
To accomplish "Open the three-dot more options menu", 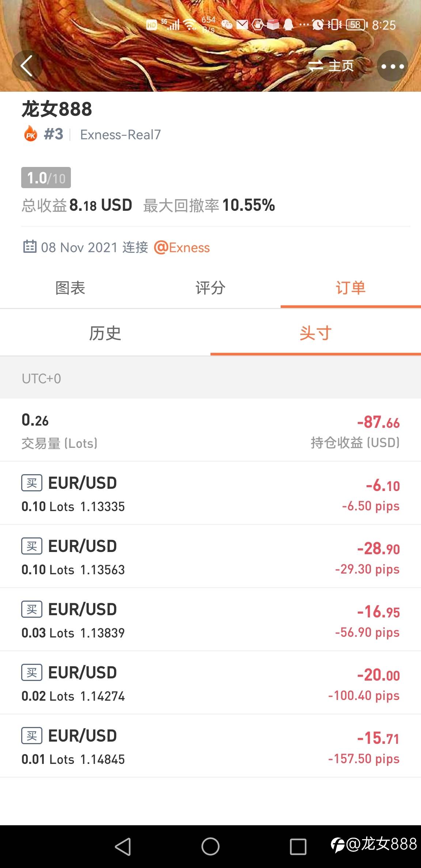I will pyautogui.click(x=392, y=66).
